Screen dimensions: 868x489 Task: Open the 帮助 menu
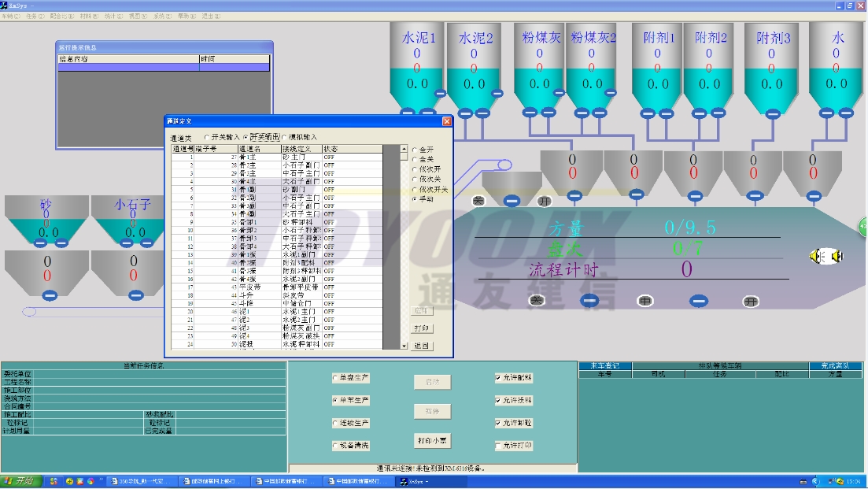[187, 16]
